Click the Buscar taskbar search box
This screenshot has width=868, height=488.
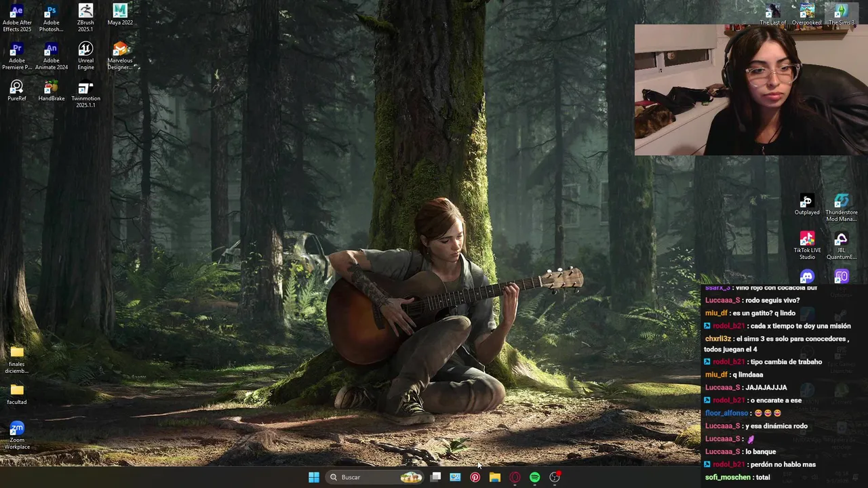[x=375, y=477]
